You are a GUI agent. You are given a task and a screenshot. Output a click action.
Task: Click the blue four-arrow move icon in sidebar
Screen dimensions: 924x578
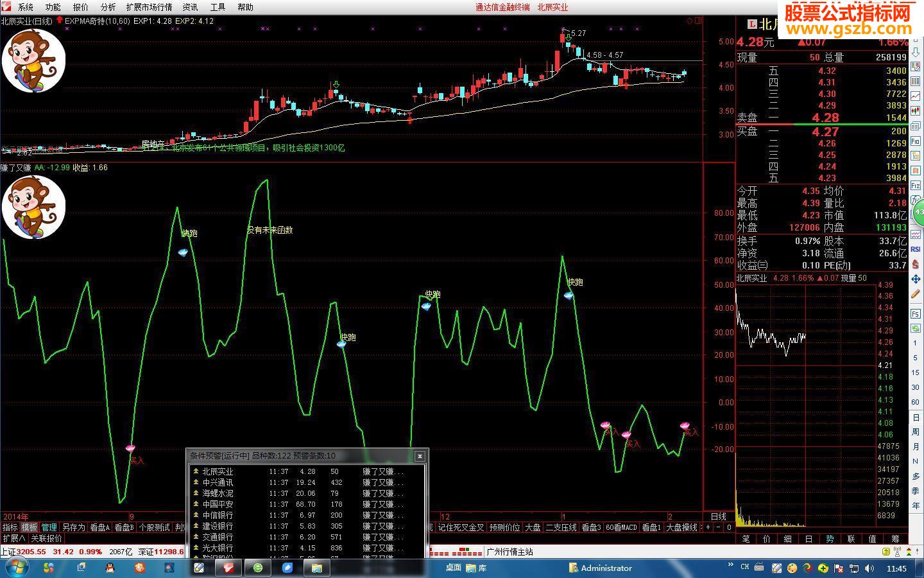click(916, 279)
